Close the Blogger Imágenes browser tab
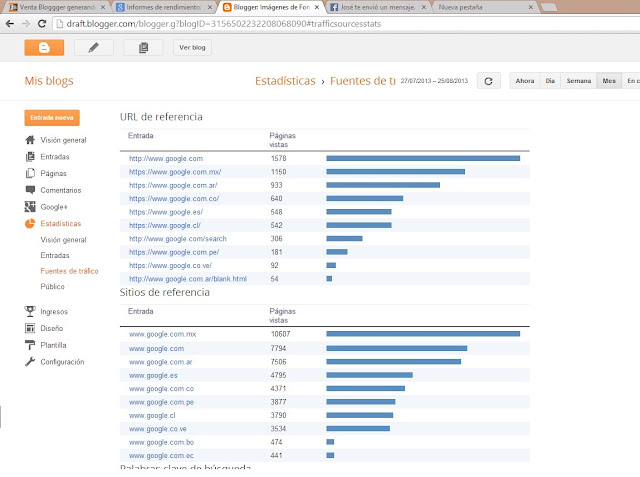 click(317, 7)
